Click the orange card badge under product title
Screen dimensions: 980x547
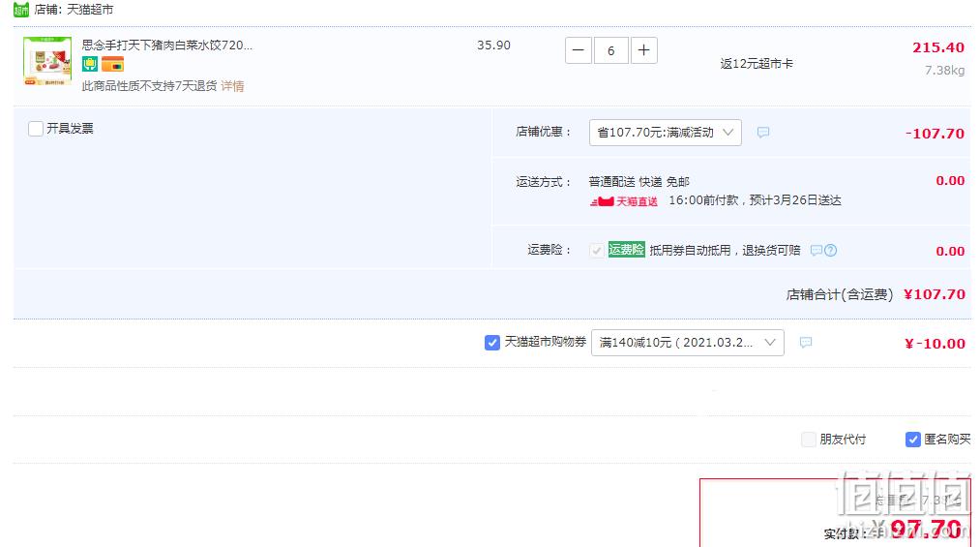coord(112,64)
